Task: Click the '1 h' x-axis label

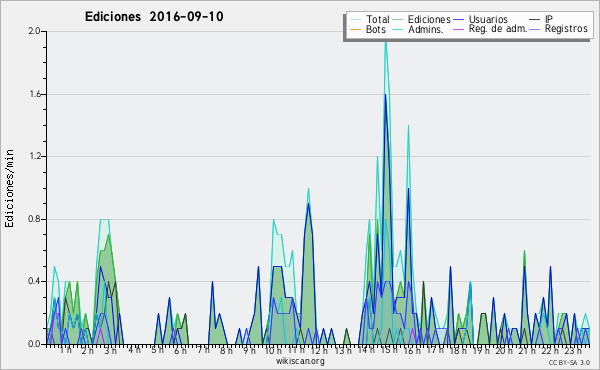Action: click(66, 350)
